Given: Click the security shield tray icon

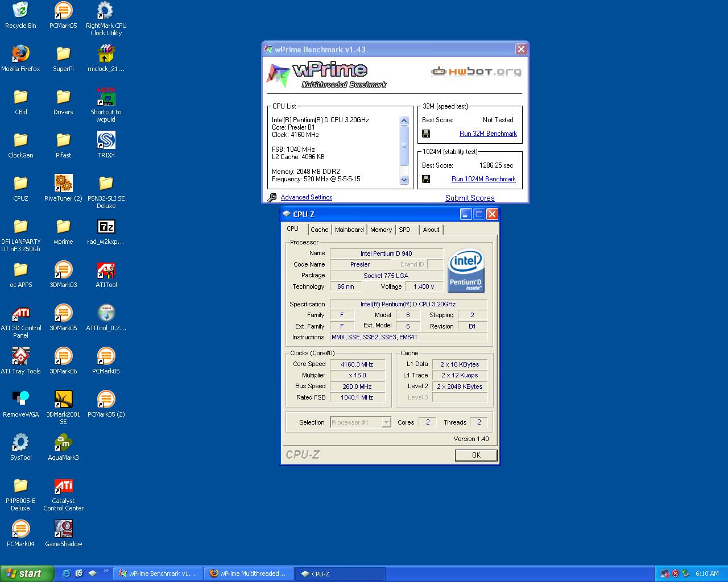Looking at the screenshot, I should point(675,573).
